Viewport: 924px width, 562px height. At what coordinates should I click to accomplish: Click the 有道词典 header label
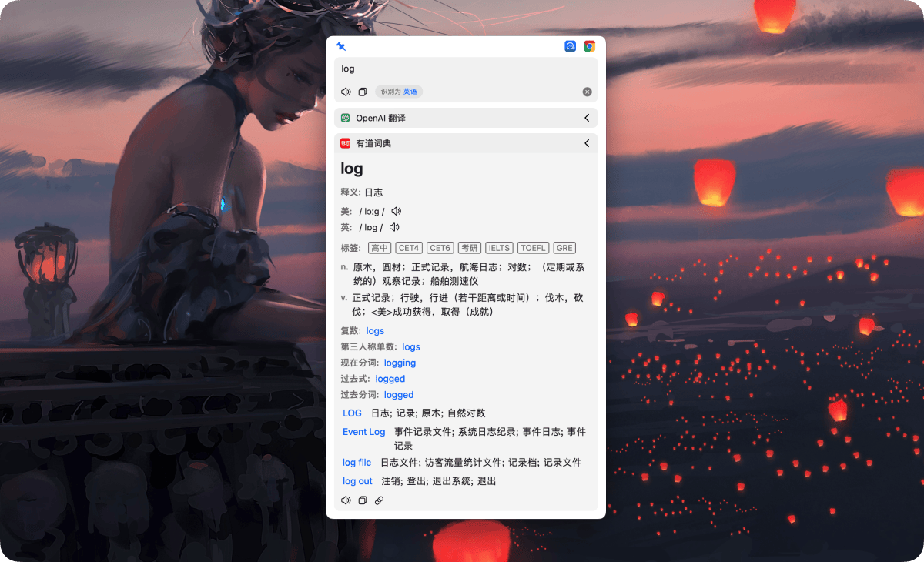pos(373,143)
